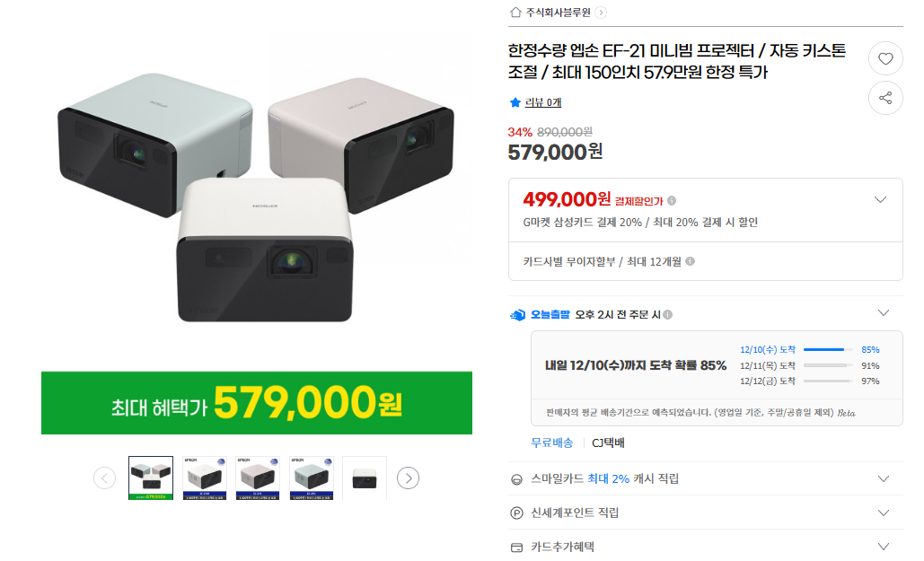Viewport: 924px width, 561px height.
Task: Select the mint green projector thumbnail
Action: point(311,478)
